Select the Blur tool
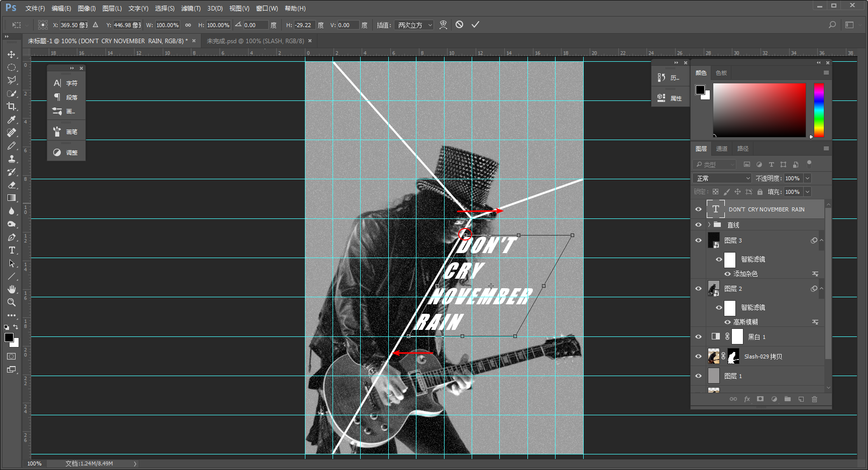868x470 pixels. 12,211
